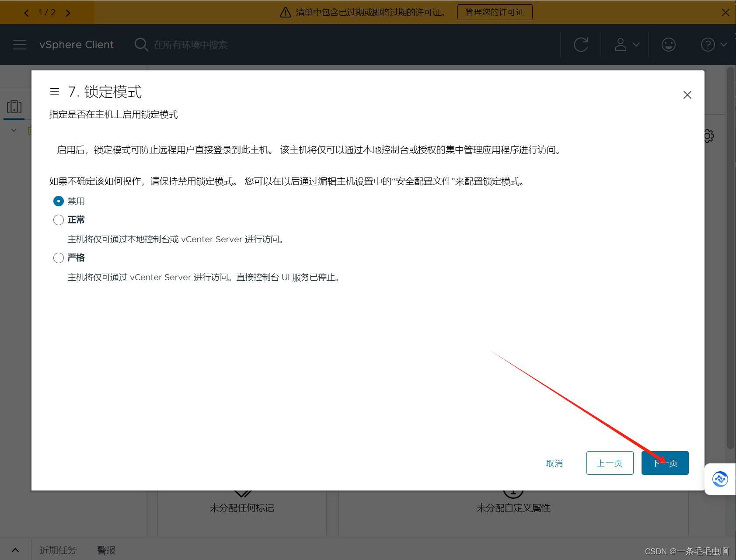The image size is (736, 560).
Task: Expand the 近期任务 bottom panel chevron
Action: click(15, 550)
